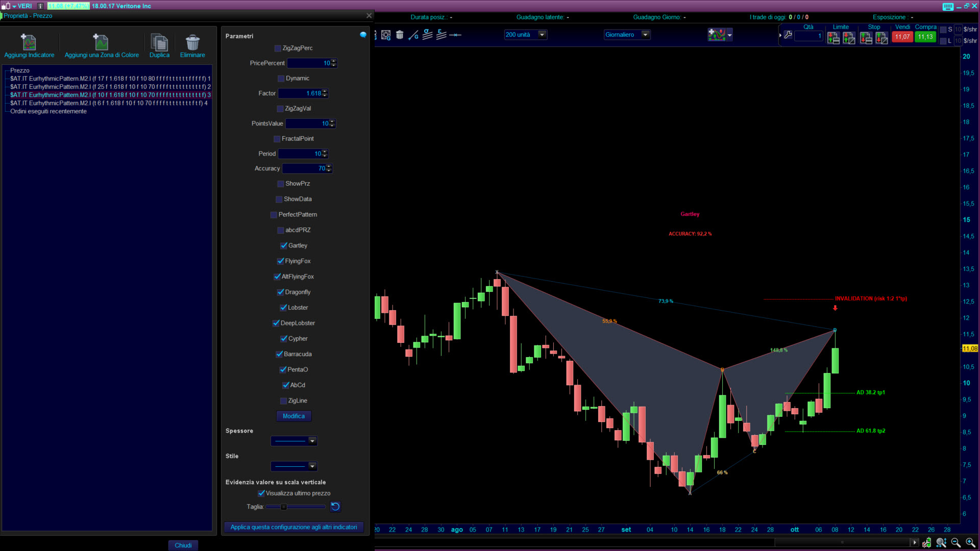
Task: Click the Aggiungi Indicatore icon
Action: [29, 42]
